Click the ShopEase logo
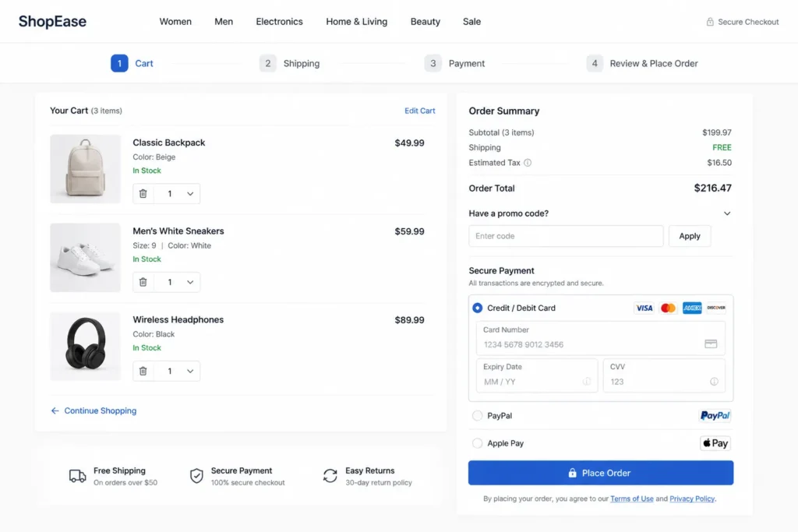Screen dimensions: 798x532 pos(52,21)
